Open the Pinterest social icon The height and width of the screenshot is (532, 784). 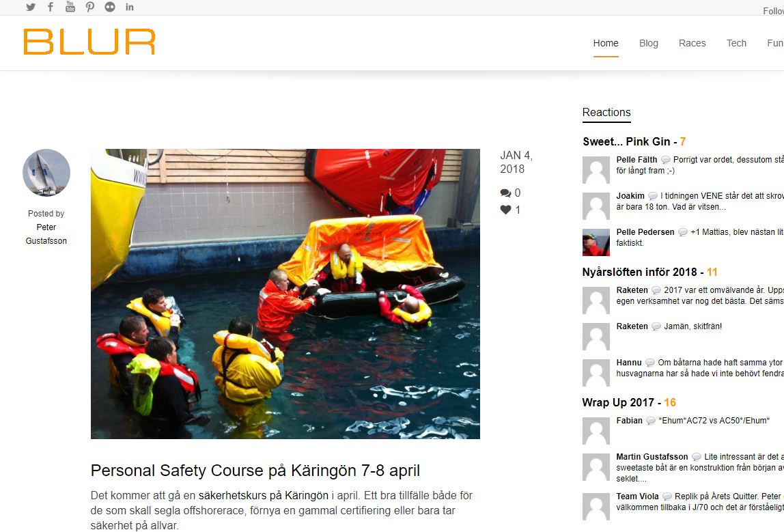90,7
